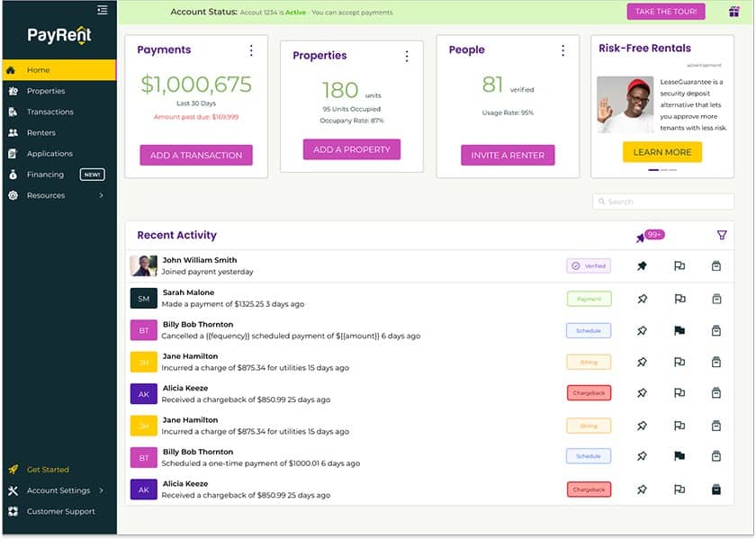Open the filter icon in Recent Activity
The image size is (756, 539).
722,235
